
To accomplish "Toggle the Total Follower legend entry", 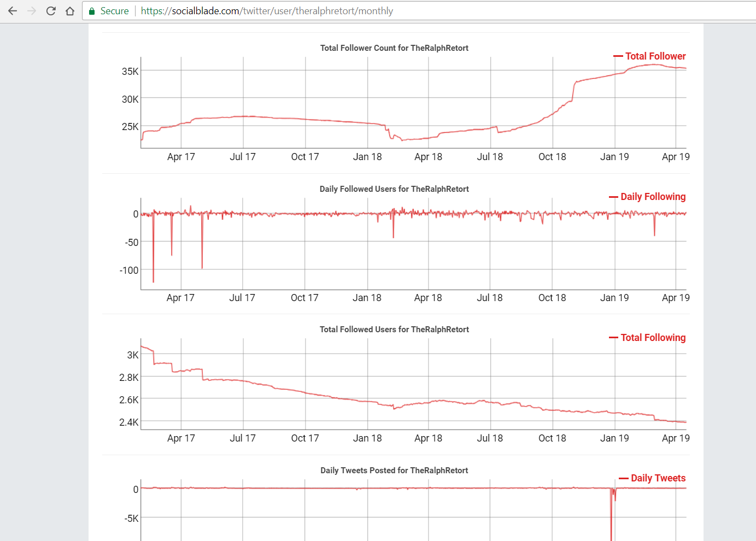I will 649,56.
